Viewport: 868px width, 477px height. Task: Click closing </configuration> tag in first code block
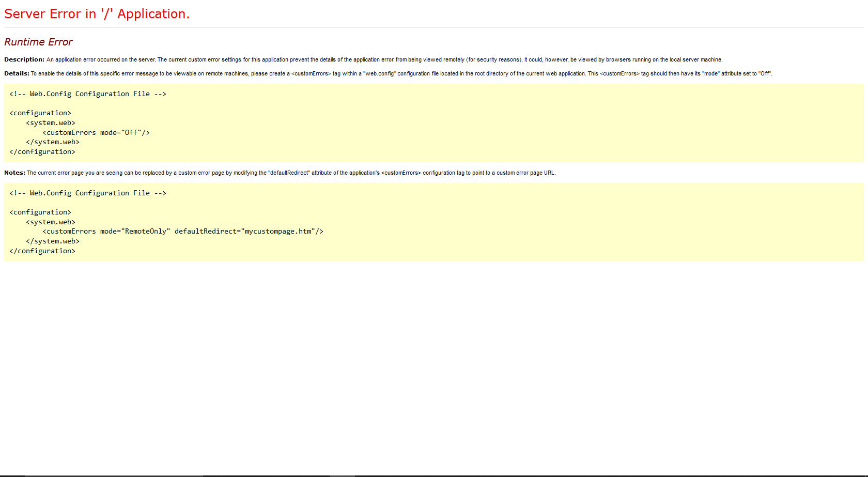pyautogui.click(x=42, y=151)
